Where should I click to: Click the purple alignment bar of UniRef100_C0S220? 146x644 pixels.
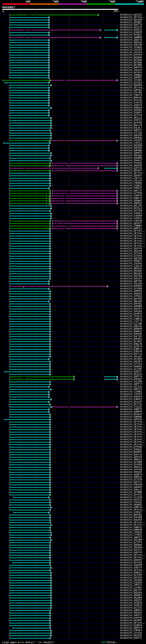(85, 407)
